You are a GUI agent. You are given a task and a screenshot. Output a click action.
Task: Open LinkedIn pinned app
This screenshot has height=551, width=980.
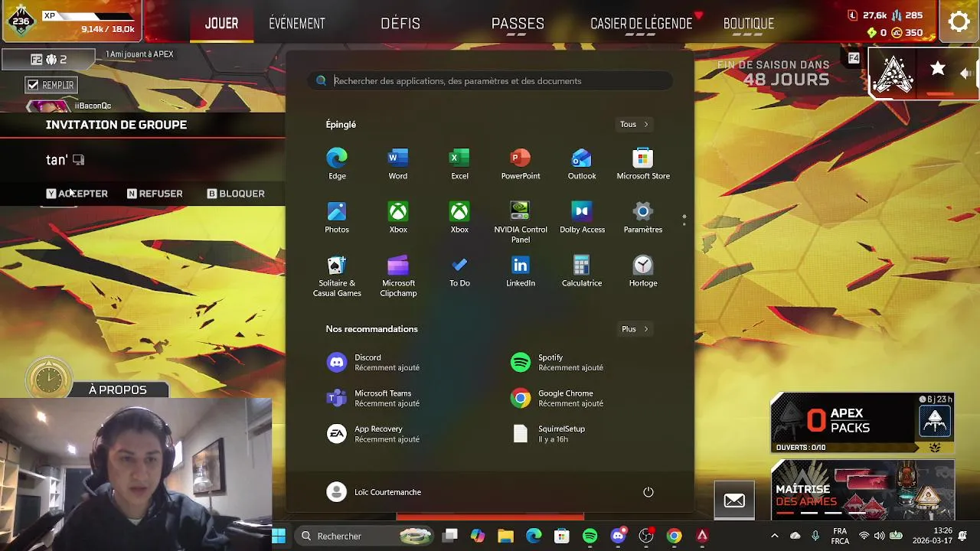pos(521,271)
